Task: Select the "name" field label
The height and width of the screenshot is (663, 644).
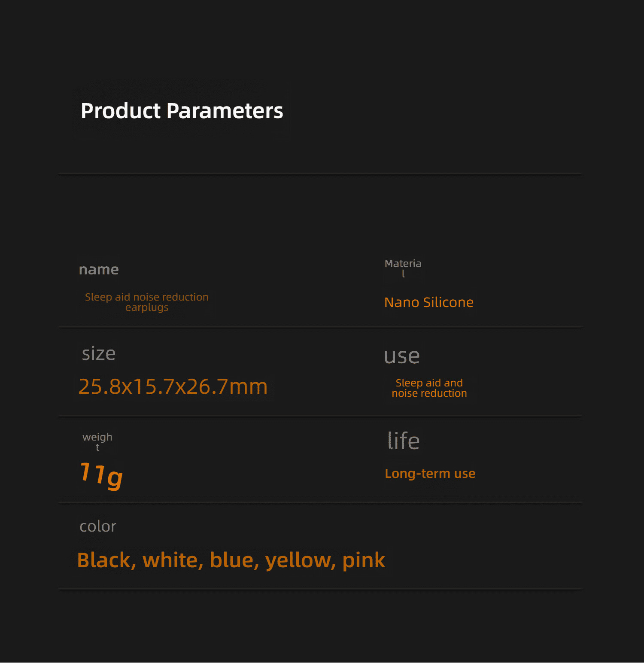Action: (x=99, y=270)
